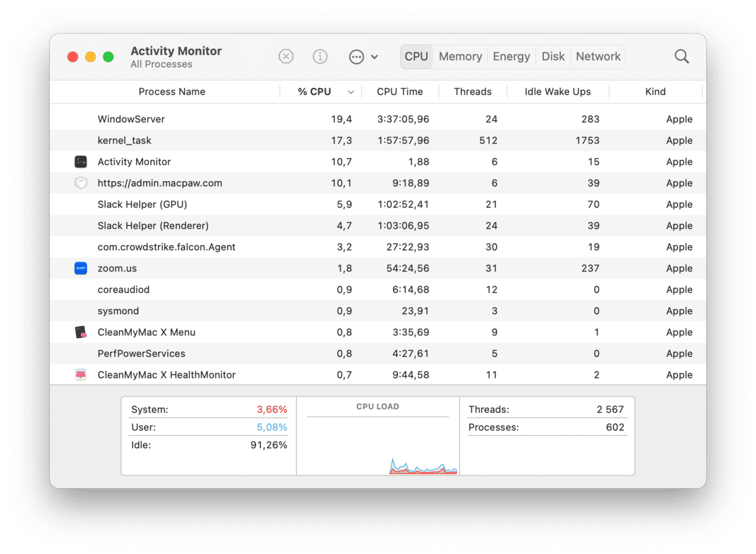Select the Activity Monitor process name
Image resolution: width=756 pixels, height=554 pixels.
point(134,162)
